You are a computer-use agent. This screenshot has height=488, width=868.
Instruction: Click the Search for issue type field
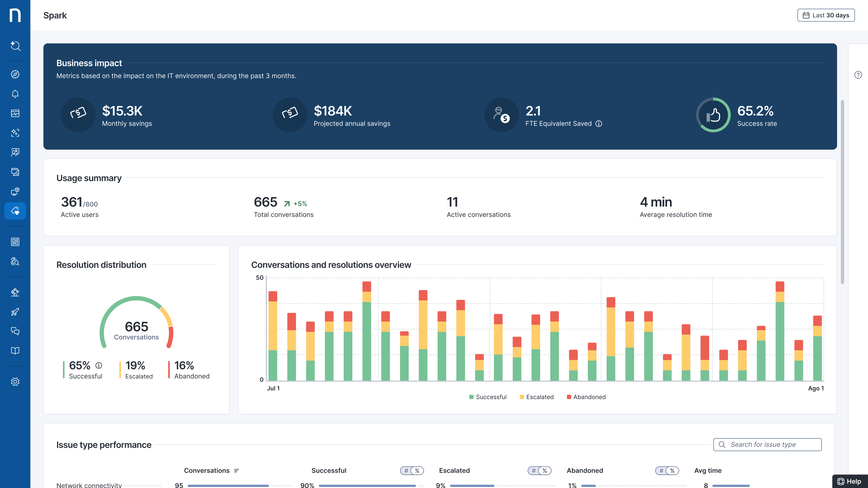(x=767, y=445)
